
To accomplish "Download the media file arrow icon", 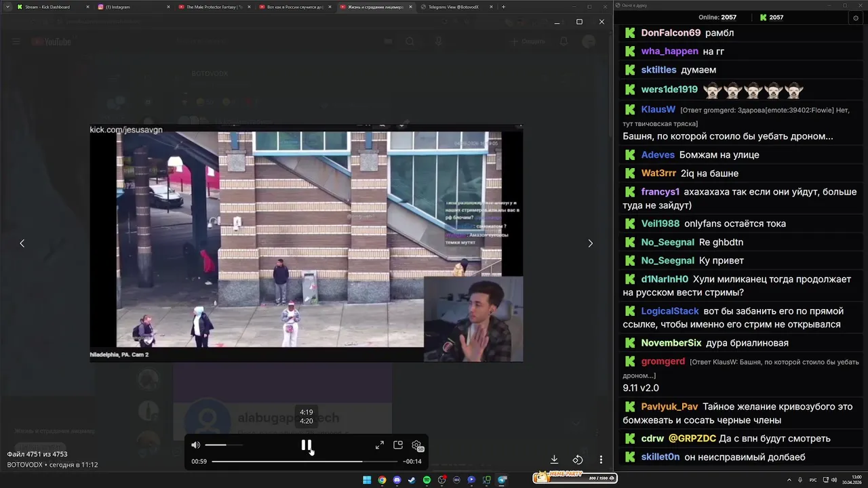I will coord(554,460).
